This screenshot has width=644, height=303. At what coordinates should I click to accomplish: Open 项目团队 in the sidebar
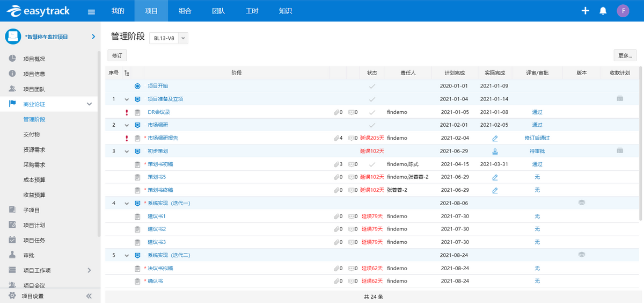coord(34,89)
